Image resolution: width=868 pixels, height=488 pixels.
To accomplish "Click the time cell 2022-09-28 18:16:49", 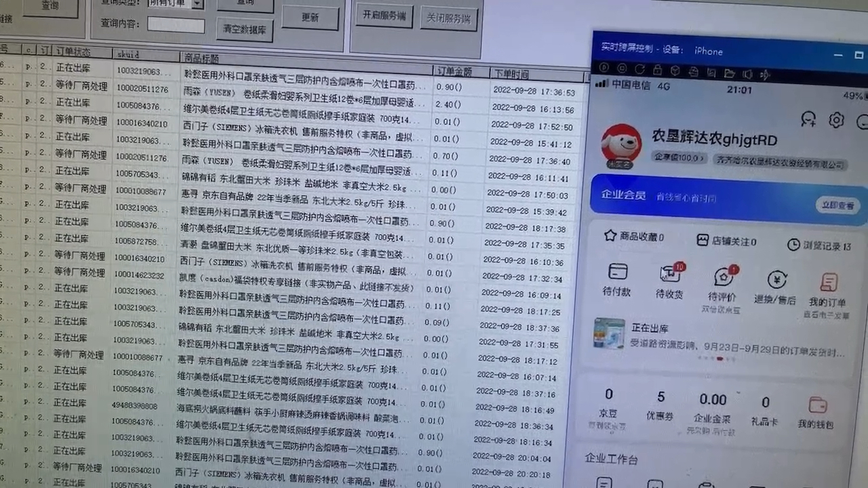I will (x=515, y=410).
